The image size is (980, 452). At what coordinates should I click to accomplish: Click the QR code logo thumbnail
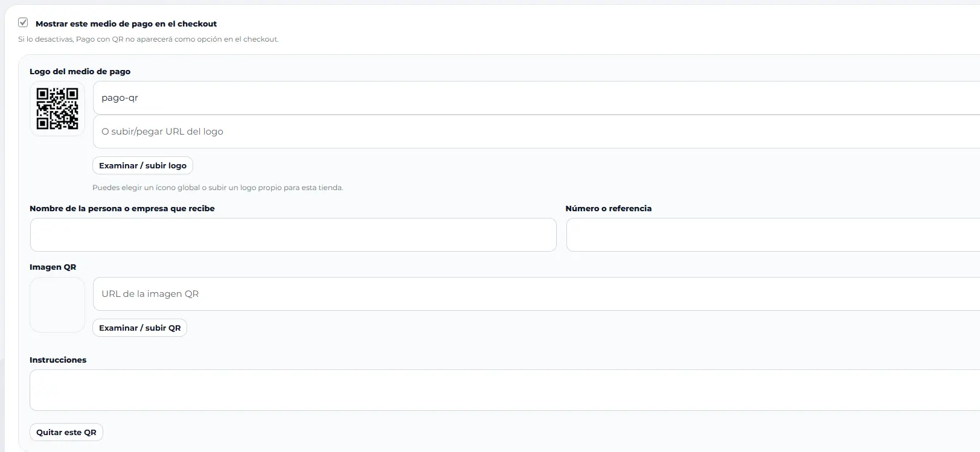(x=57, y=109)
